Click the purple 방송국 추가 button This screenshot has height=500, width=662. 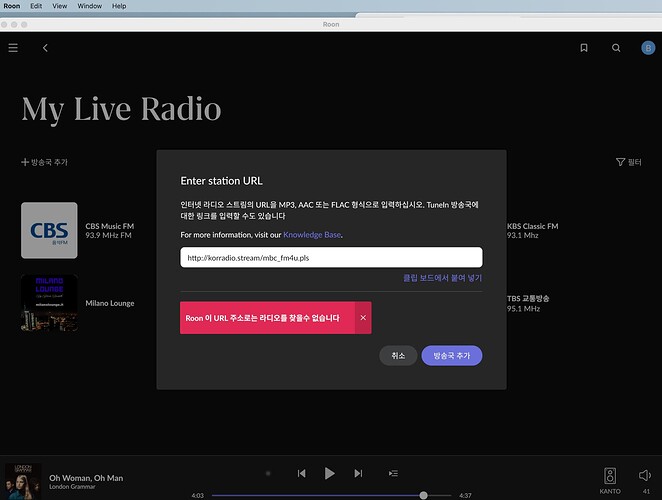452,356
